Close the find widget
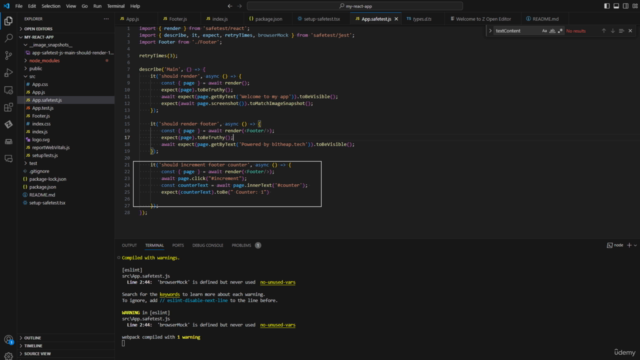The image size is (640, 360). 630,31
